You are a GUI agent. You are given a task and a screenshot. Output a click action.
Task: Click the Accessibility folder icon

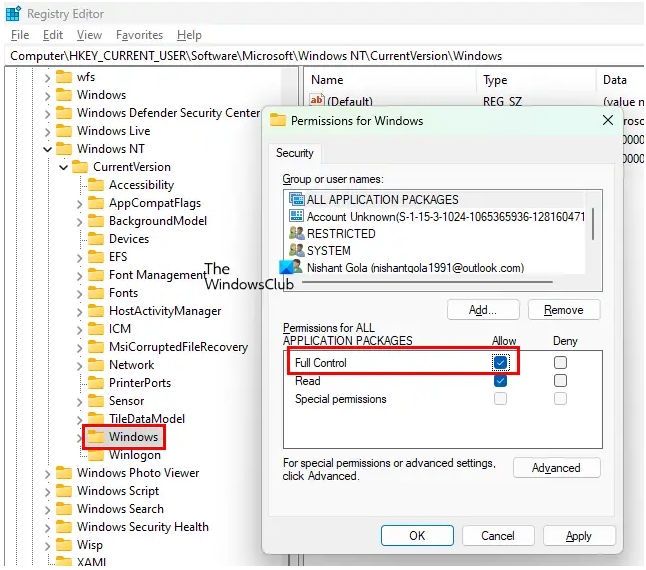click(x=96, y=185)
